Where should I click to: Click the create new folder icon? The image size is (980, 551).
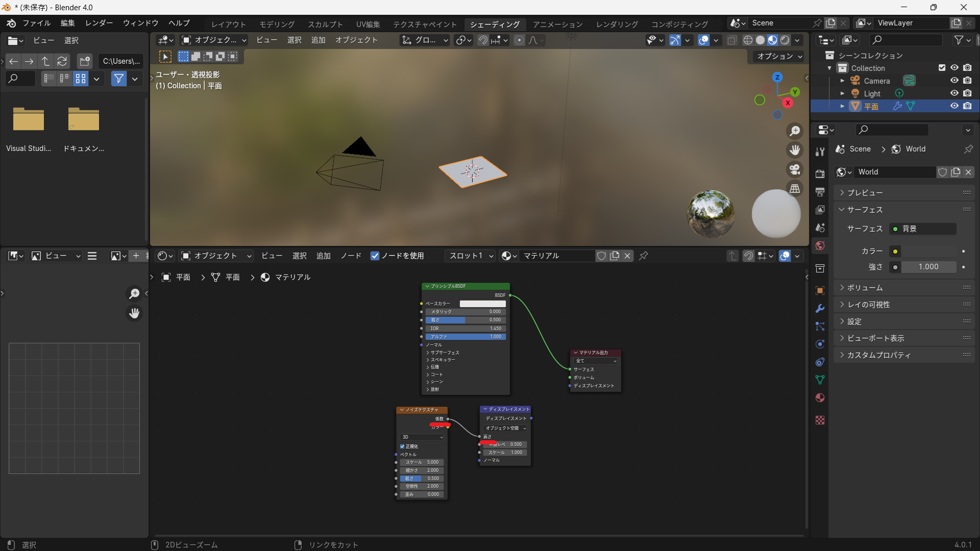(x=85, y=61)
